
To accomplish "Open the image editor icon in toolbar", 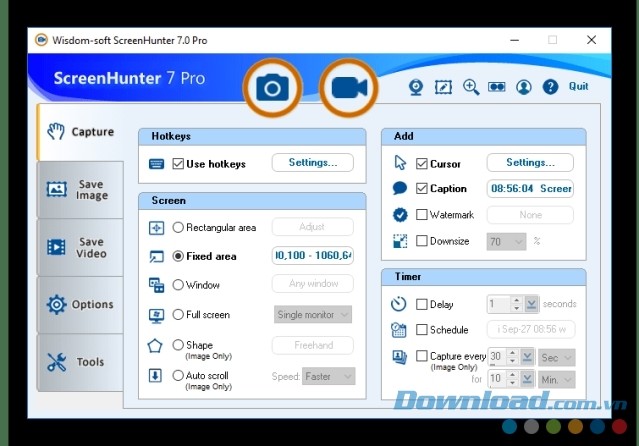I will pyautogui.click(x=443, y=87).
